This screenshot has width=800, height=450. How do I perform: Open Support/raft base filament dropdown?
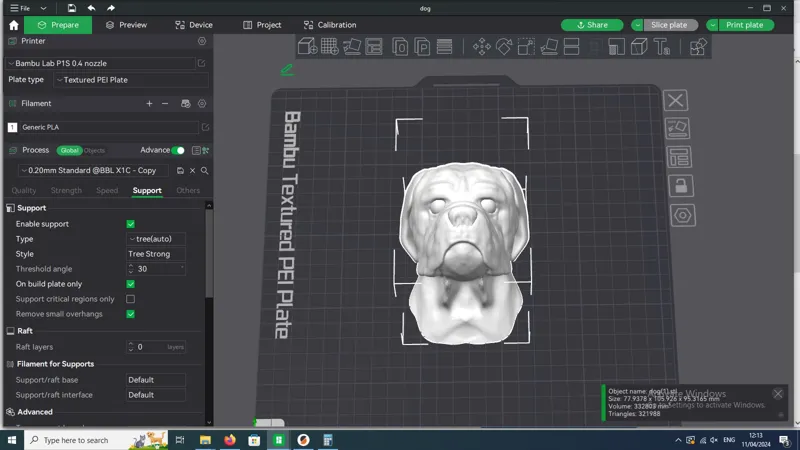click(x=156, y=380)
